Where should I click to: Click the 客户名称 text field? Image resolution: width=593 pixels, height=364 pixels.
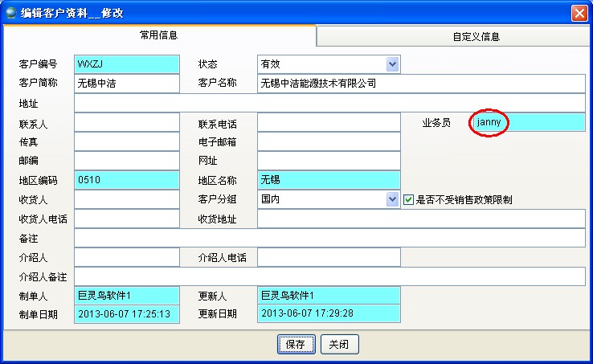(421, 84)
